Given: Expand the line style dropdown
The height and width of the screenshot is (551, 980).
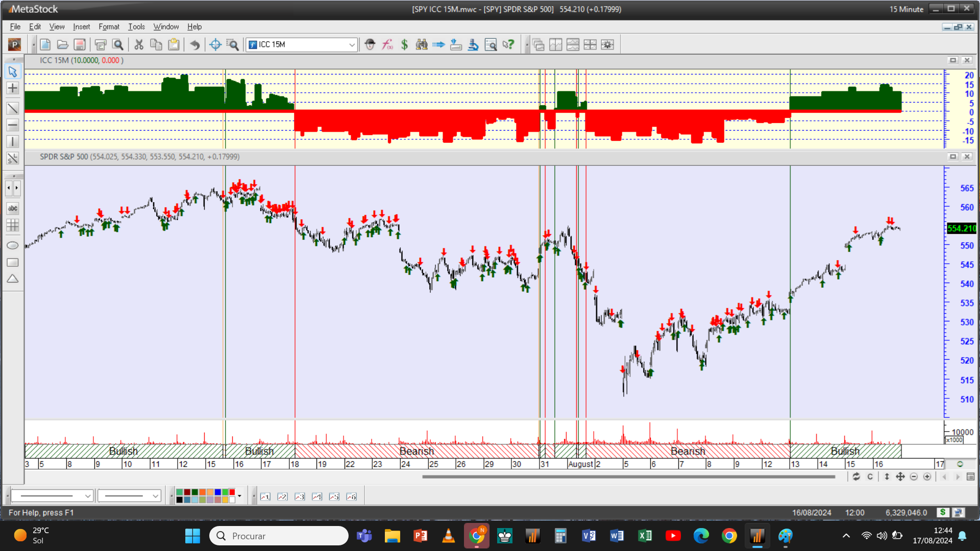Looking at the screenshot, I should tap(87, 496).
